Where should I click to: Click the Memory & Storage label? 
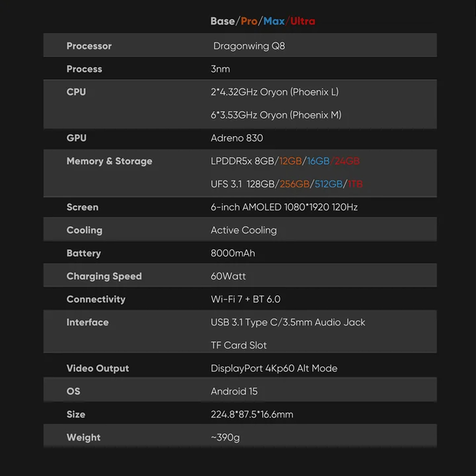pos(109,161)
